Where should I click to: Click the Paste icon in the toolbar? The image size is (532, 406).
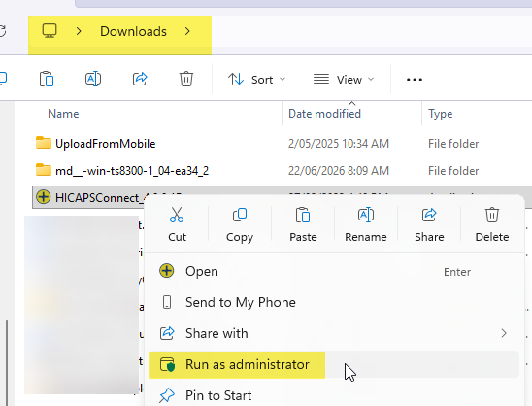tap(47, 79)
